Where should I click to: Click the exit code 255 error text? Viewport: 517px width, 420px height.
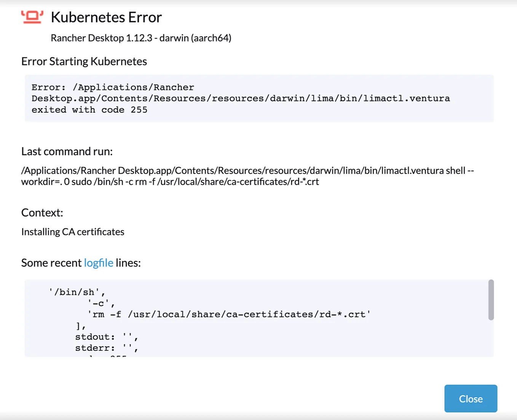(x=89, y=110)
